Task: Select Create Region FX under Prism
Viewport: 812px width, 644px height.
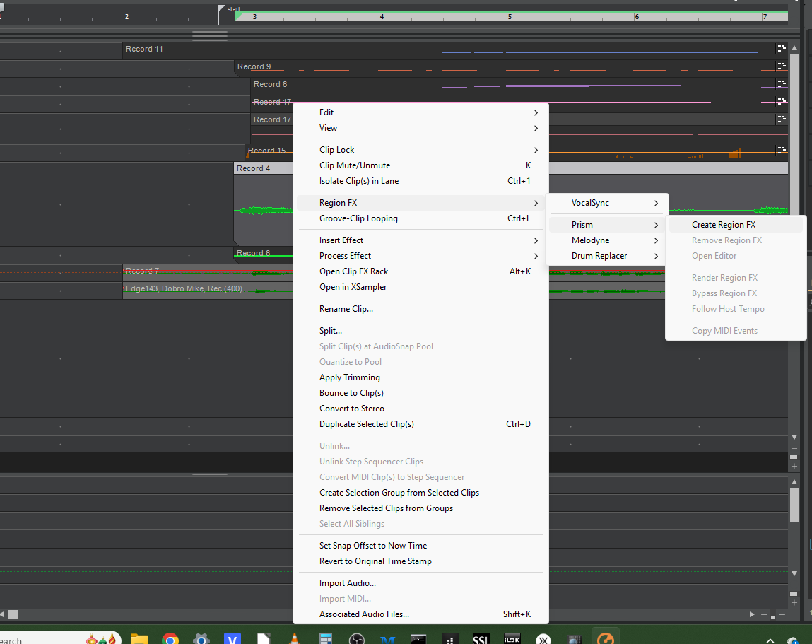Action: coord(724,225)
